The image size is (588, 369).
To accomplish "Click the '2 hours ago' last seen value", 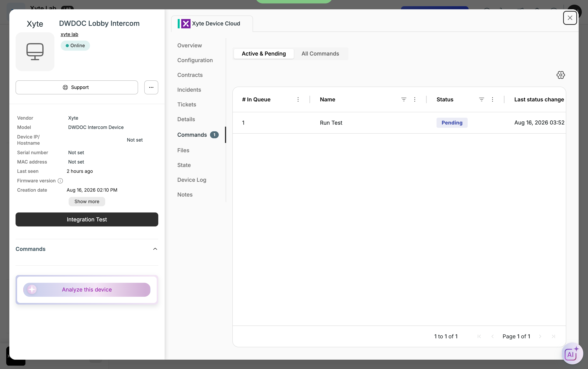I will [x=80, y=171].
